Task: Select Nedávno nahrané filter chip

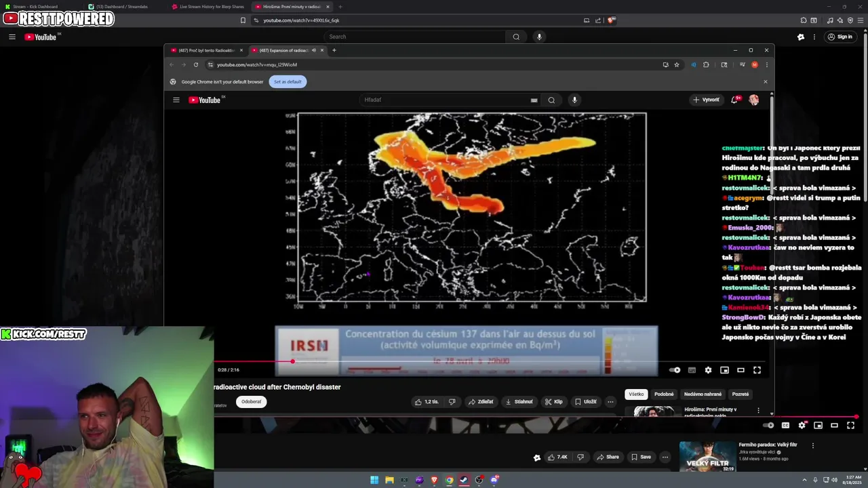Action: pyautogui.click(x=703, y=394)
